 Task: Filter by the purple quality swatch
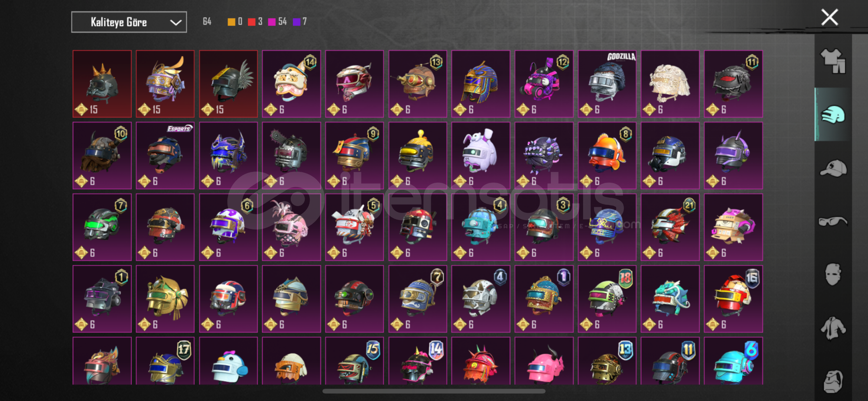coord(296,22)
